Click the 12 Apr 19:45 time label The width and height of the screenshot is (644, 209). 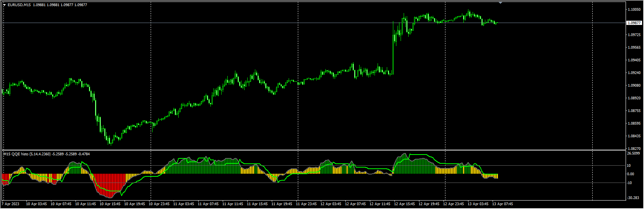click(429, 204)
